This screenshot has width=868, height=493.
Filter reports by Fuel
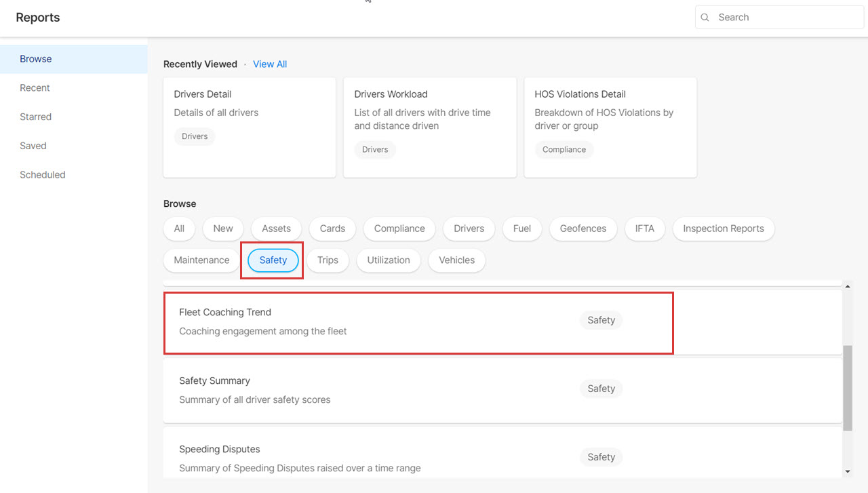(x=522, y=229)
